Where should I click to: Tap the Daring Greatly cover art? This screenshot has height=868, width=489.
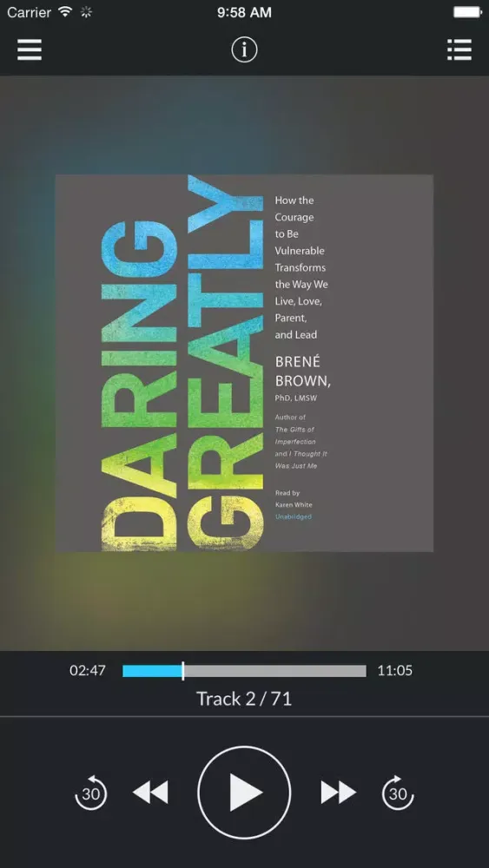point(244,363)
